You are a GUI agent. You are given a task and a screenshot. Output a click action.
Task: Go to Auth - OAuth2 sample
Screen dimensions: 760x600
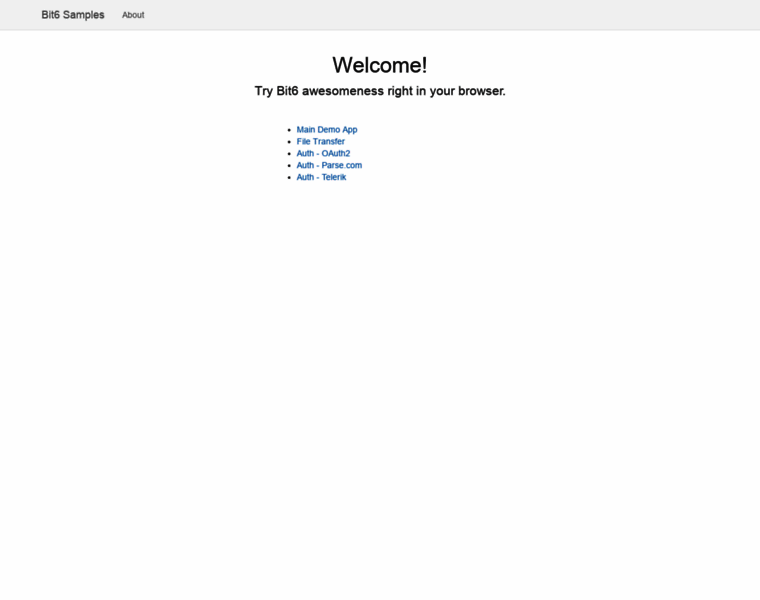pos(323,153)
